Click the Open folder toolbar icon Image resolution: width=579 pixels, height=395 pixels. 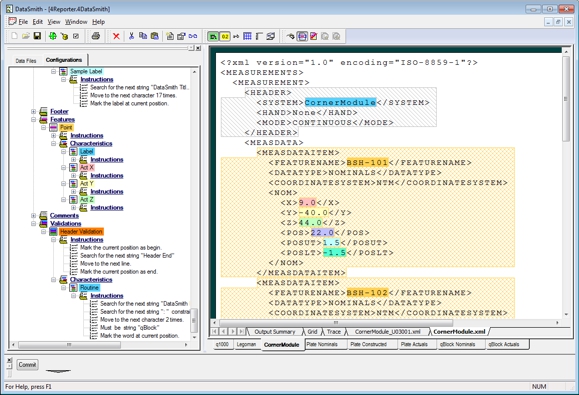pyautogui.click(x=26, y=36)
